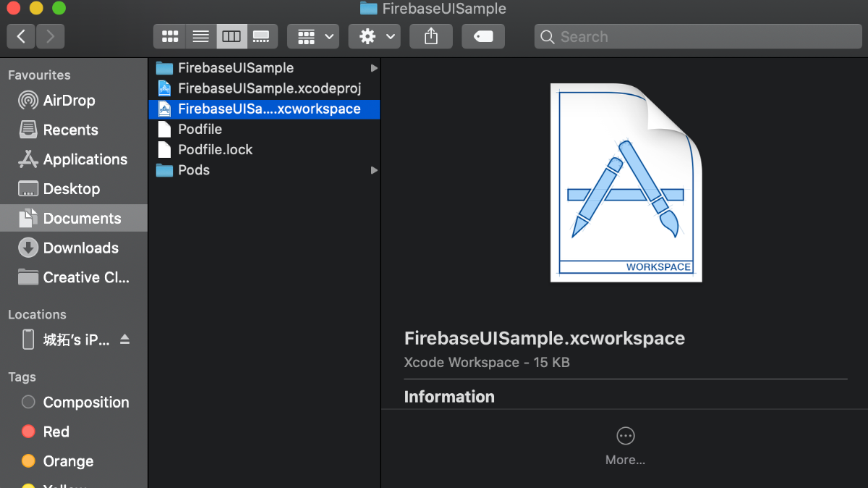Go forward with the right chevron button
The width and height of the screenshot is (868, 488).
click(50, 36)
